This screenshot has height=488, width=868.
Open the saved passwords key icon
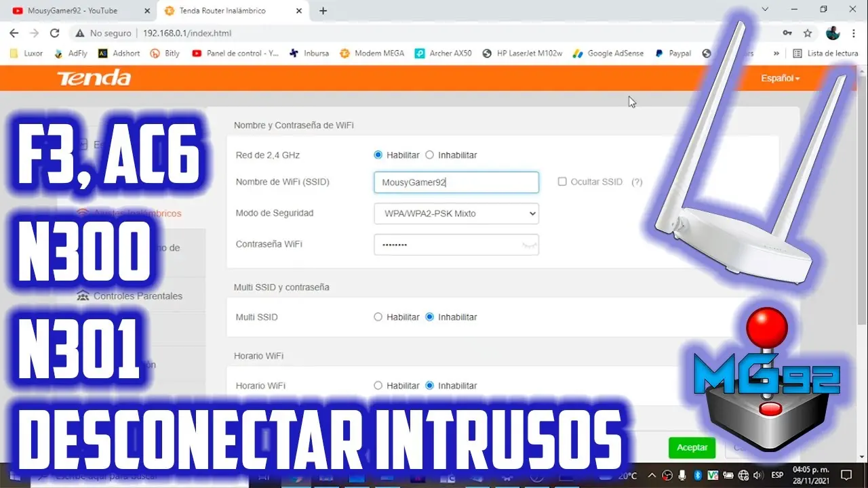point(787,33)
